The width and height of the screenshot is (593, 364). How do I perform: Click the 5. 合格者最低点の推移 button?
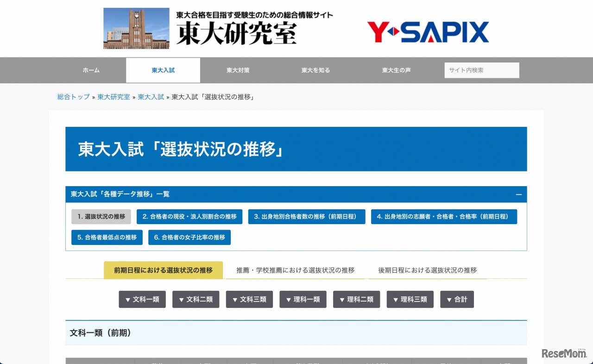tap(107, 237)
